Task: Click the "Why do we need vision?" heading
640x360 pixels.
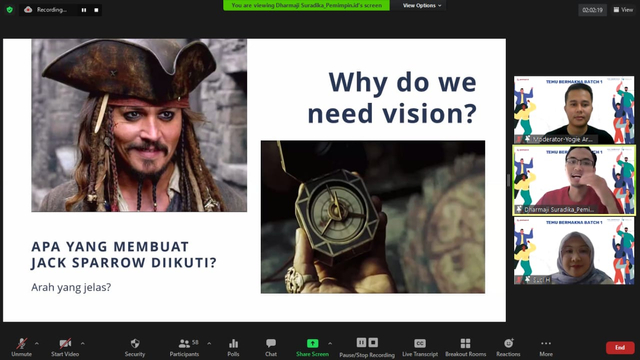Action: tap(392, 98)
